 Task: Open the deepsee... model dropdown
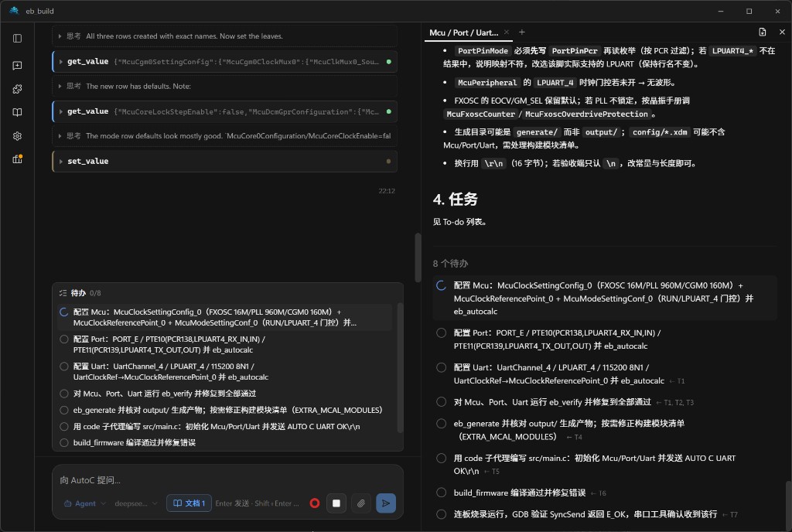coord(136,503)
